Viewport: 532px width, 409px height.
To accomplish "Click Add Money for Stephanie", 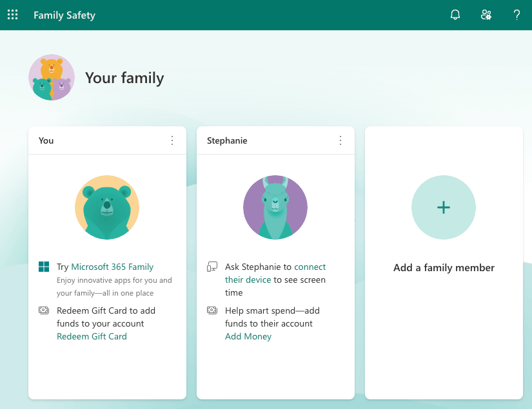I will [248, 336].
